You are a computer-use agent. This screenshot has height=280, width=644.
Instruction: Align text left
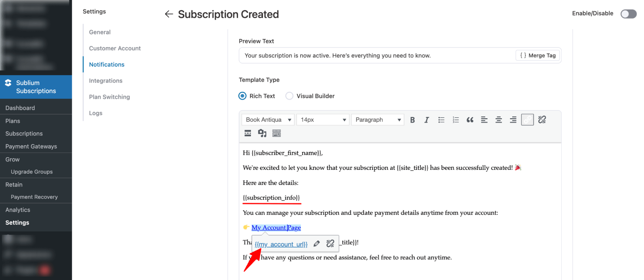484,120
